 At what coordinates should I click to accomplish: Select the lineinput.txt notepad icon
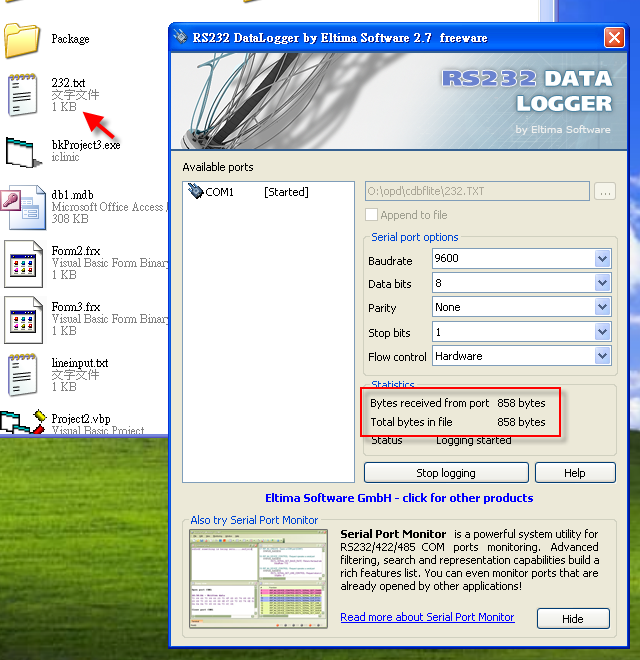pyautogui.click(x=22, y=375)
